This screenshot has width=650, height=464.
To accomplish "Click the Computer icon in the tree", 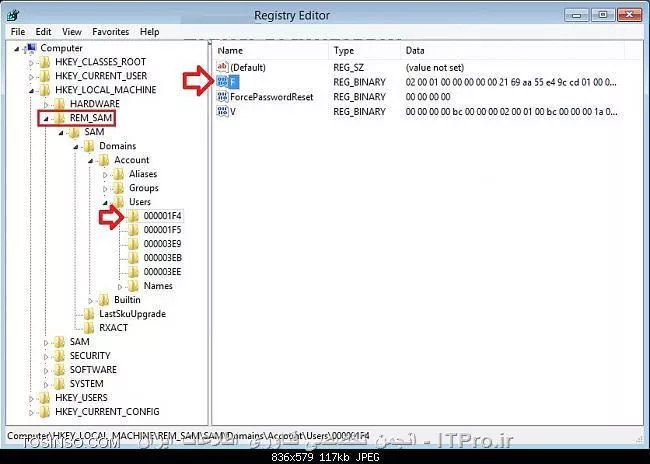I will (31, 48).
